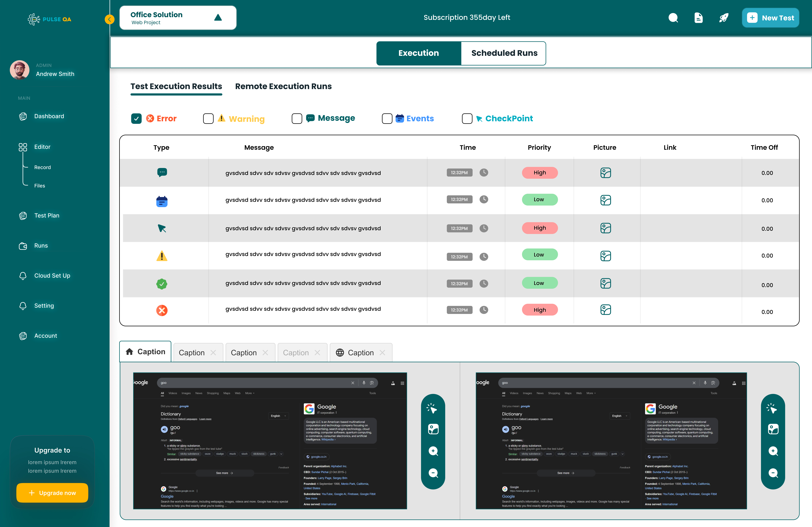Switch to the Scheduled Runs tab
812x527 pixels.
[x=504, y=53]
